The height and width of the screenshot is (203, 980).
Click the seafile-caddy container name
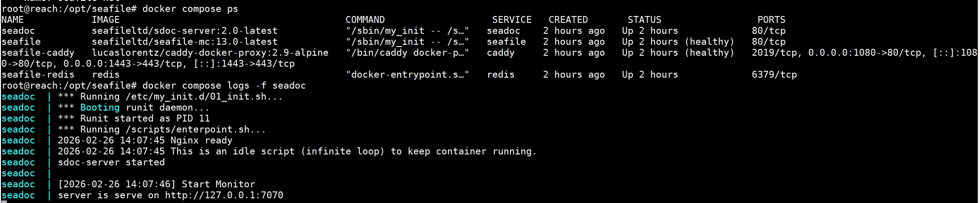tap(38, 53)
